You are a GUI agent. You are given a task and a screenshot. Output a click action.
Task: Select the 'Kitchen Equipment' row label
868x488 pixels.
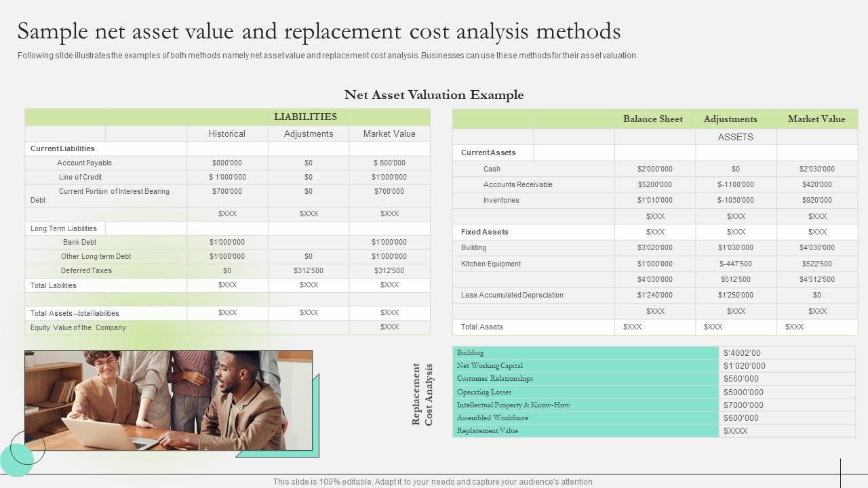coord(491,264)
